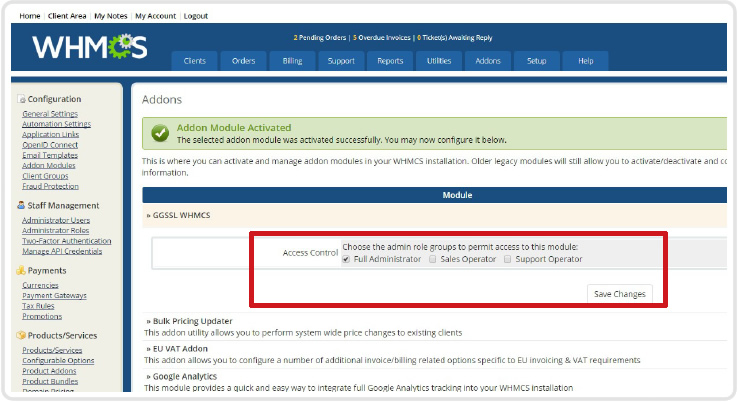Open the Billing tab
This screenshot has width=738, height=402.
pyautogui.click(x=292, y=61)
